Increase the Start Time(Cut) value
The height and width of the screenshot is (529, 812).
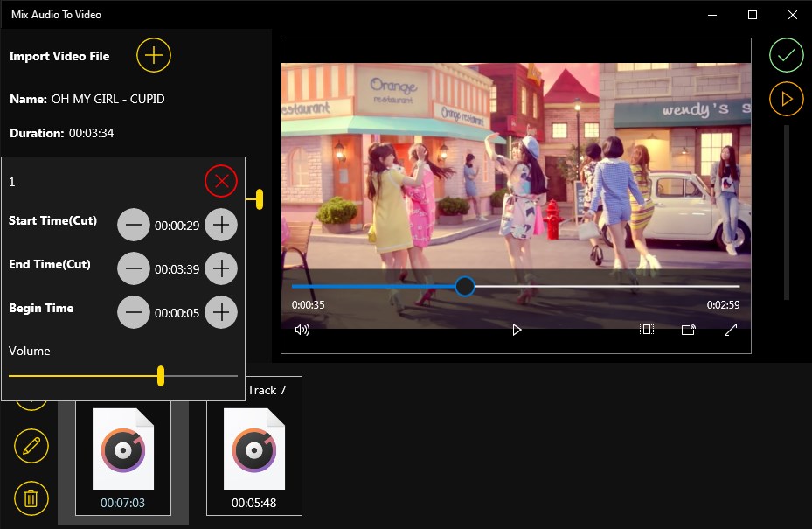(x=221, y=225)
